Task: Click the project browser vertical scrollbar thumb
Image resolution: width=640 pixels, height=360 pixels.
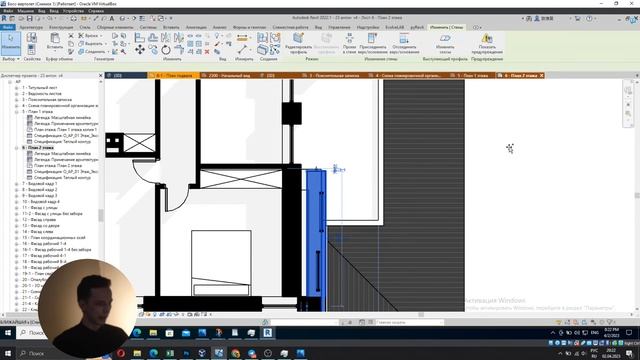Action: click(101, 215)
